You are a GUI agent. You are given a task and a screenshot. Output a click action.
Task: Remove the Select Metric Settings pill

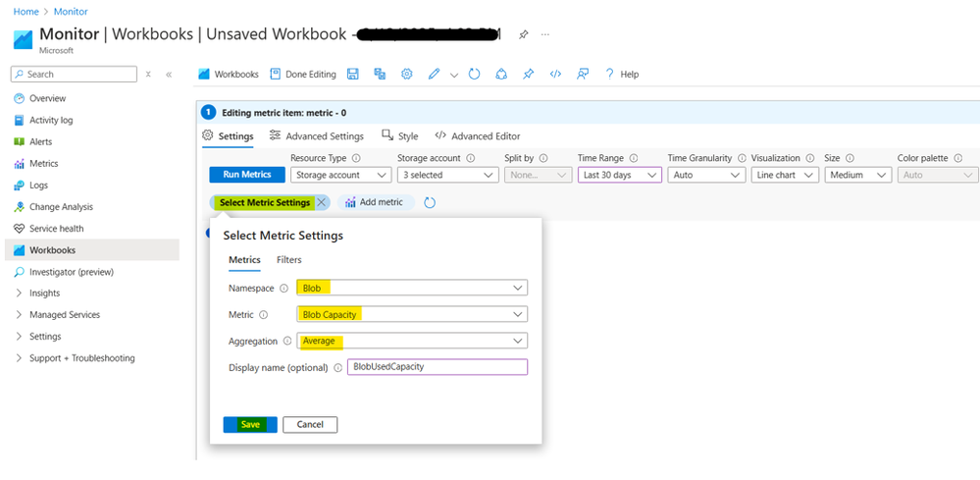(321, 202)
